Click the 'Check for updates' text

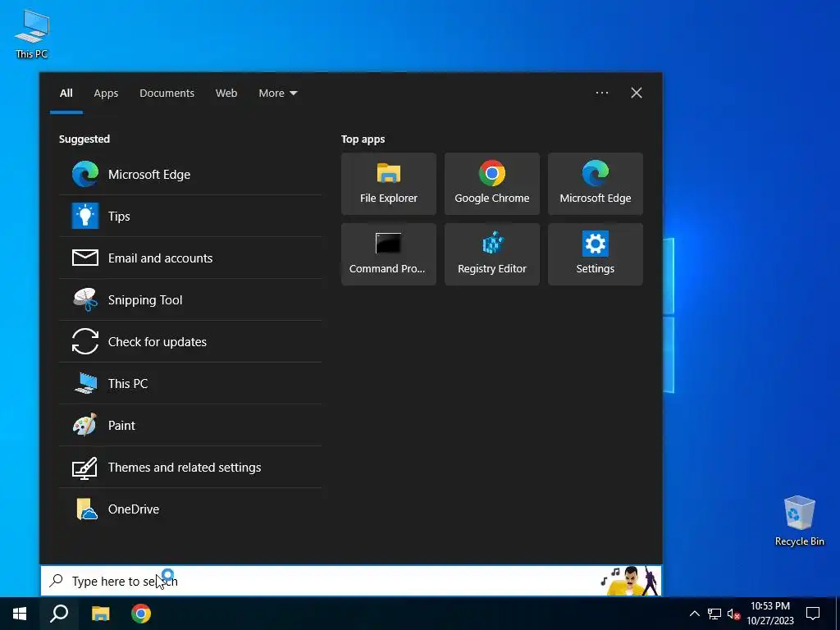(157, 342)
